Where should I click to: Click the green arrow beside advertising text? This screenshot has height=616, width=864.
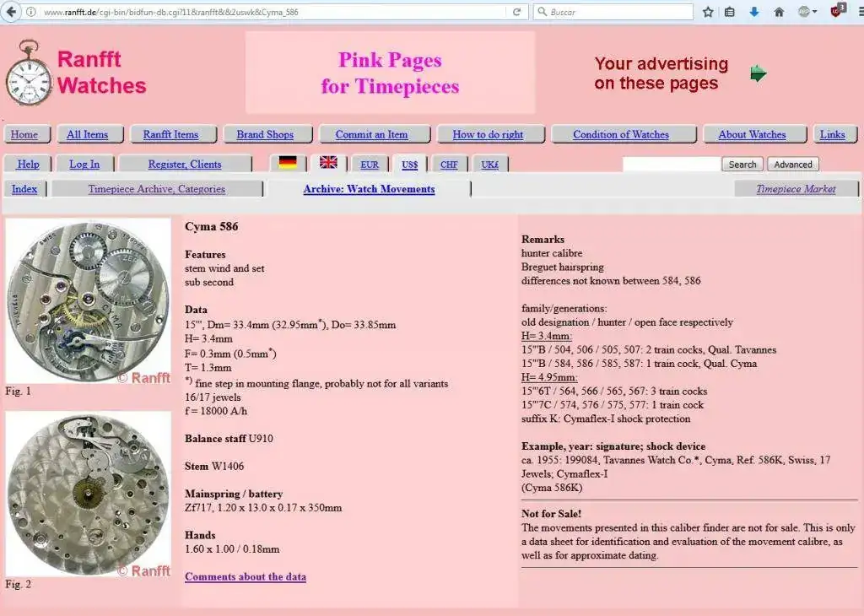759,73
